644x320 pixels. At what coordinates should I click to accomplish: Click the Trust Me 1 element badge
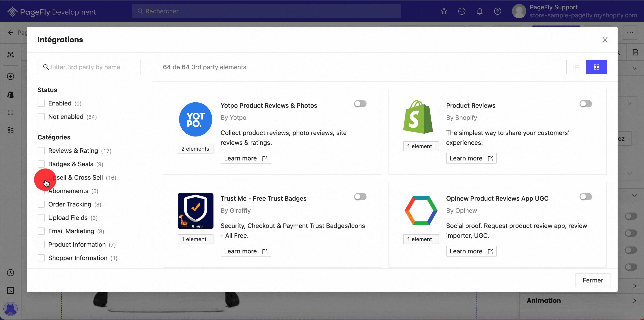[195, 239]
